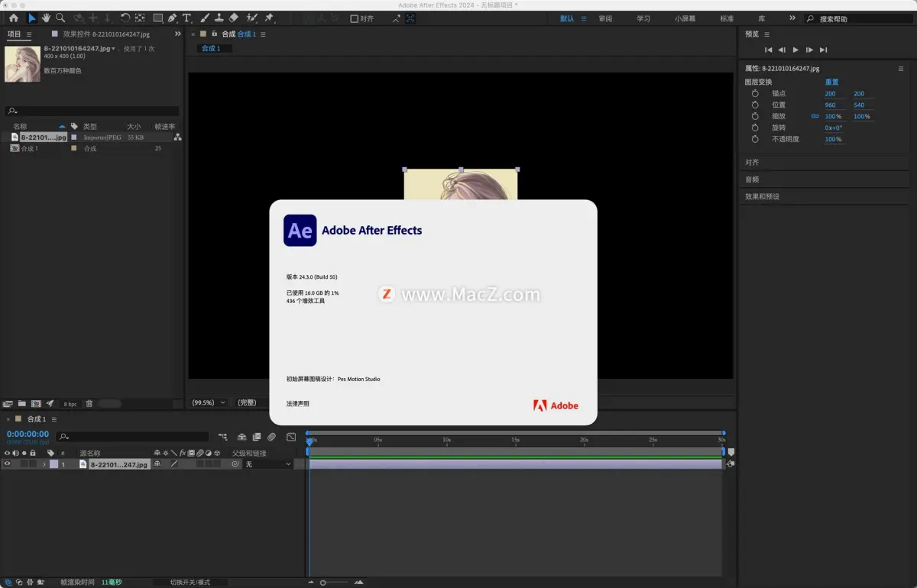Select the Selection (arrow) tool

point(32,18)
